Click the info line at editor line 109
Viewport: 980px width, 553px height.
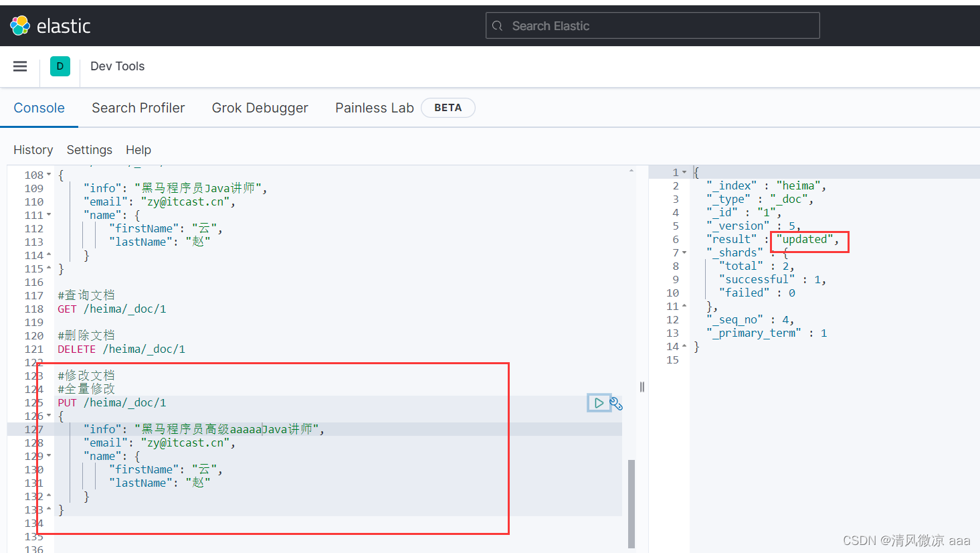(175, 188)
